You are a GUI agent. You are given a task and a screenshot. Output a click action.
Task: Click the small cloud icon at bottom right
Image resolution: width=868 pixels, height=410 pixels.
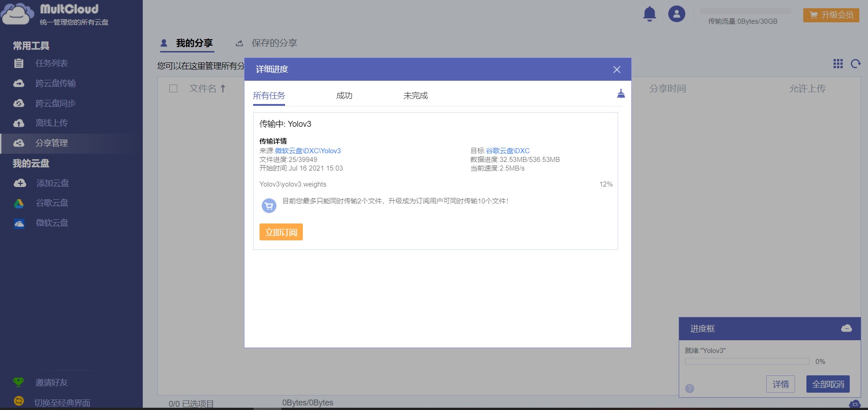tap(854, 404)
